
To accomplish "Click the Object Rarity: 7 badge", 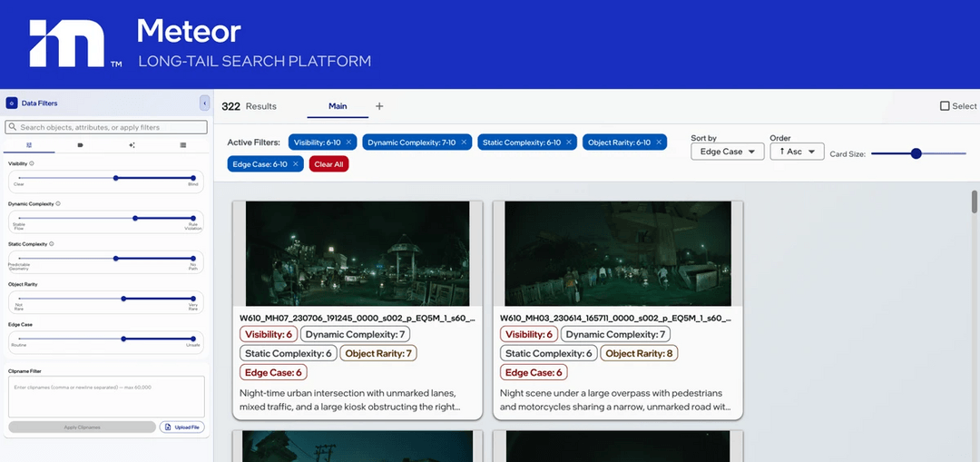I will (x=378, y=353).
